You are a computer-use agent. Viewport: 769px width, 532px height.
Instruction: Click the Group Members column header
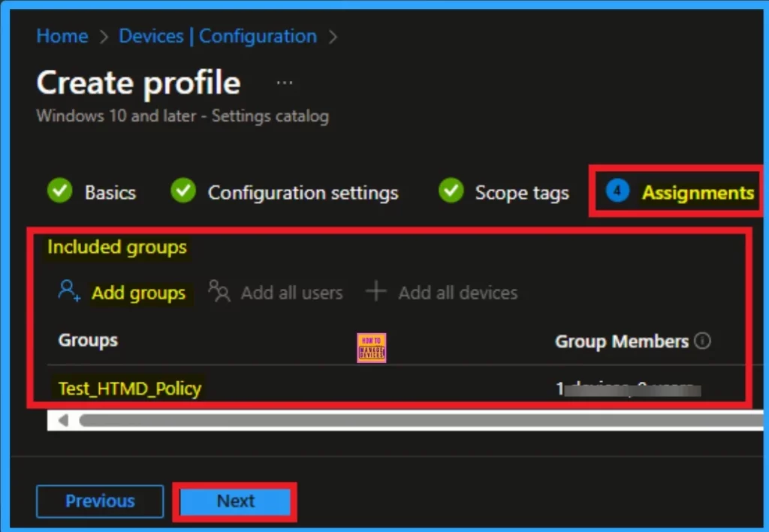pyautogui.click(x=621, y=341)
